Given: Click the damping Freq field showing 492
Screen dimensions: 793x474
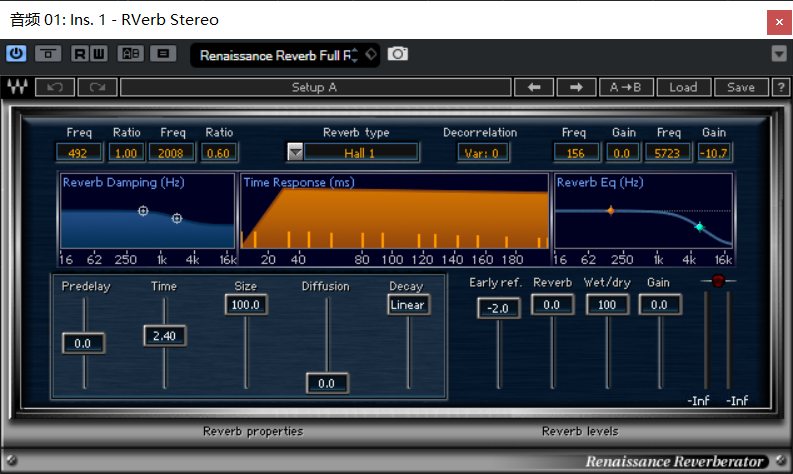Looking at the screenshot, I should point(78,152).
